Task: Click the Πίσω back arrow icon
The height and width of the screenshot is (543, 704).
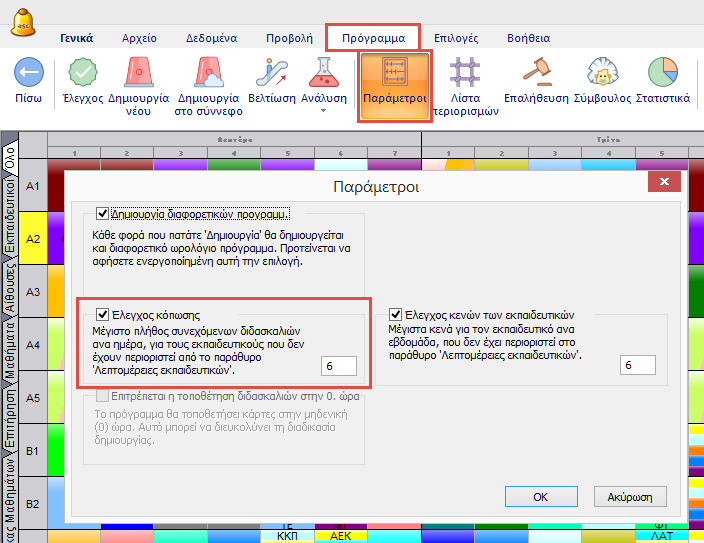Action: click(x=29, y=73)
